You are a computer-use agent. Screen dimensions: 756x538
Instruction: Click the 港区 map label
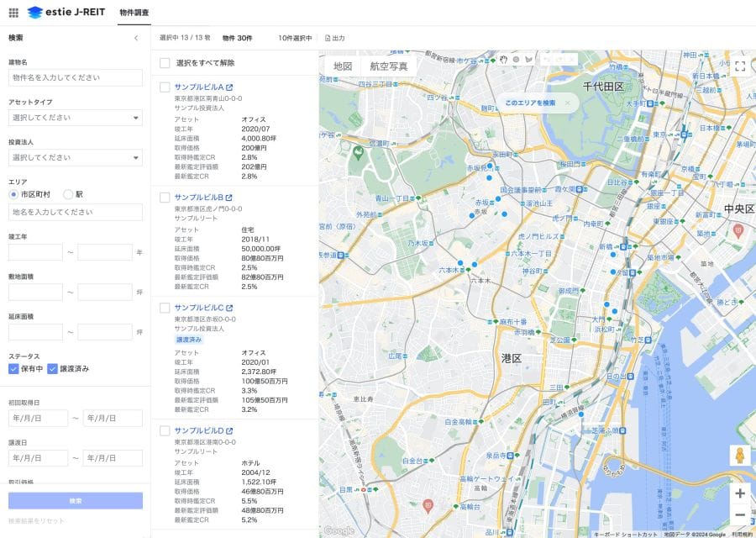pyautogui.click(x=511, y=358)
